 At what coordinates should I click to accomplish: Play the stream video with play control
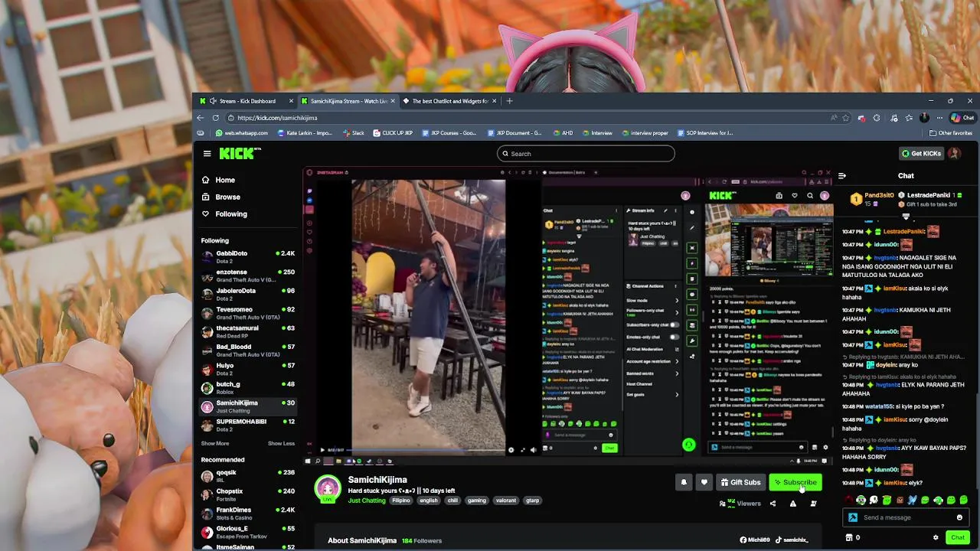coord(322,450)
